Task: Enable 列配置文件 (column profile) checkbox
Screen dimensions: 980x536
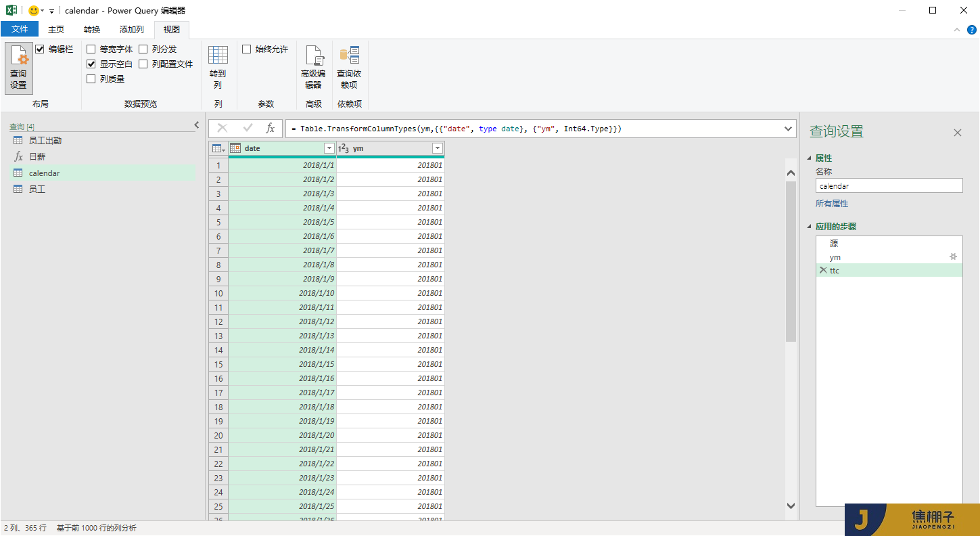Action: 143,64
